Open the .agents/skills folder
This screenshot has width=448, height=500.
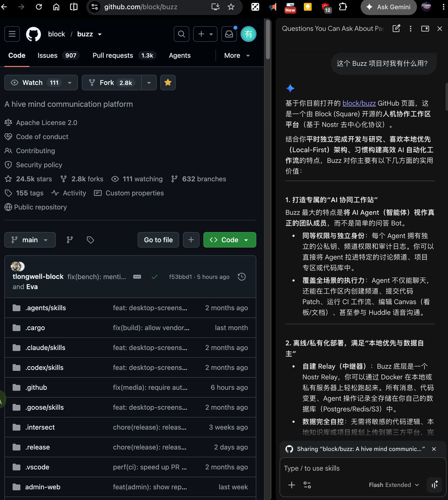coord(45,308)
